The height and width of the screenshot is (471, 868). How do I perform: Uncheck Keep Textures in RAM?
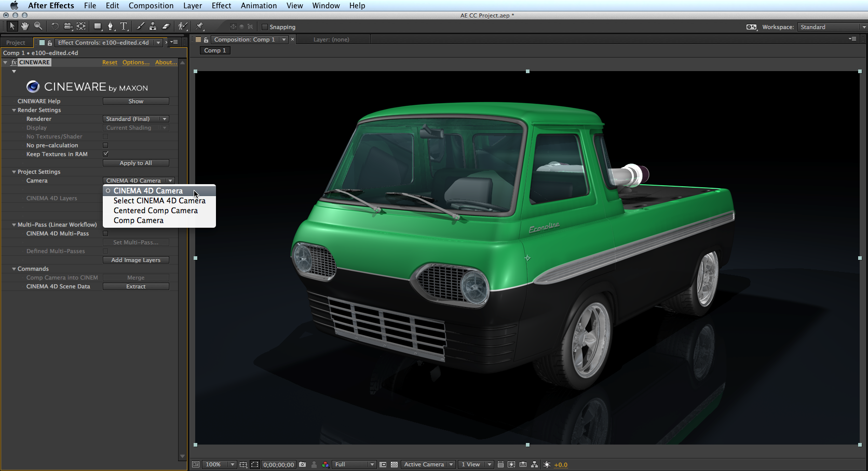pyautogui.click(x=105, y=154)
